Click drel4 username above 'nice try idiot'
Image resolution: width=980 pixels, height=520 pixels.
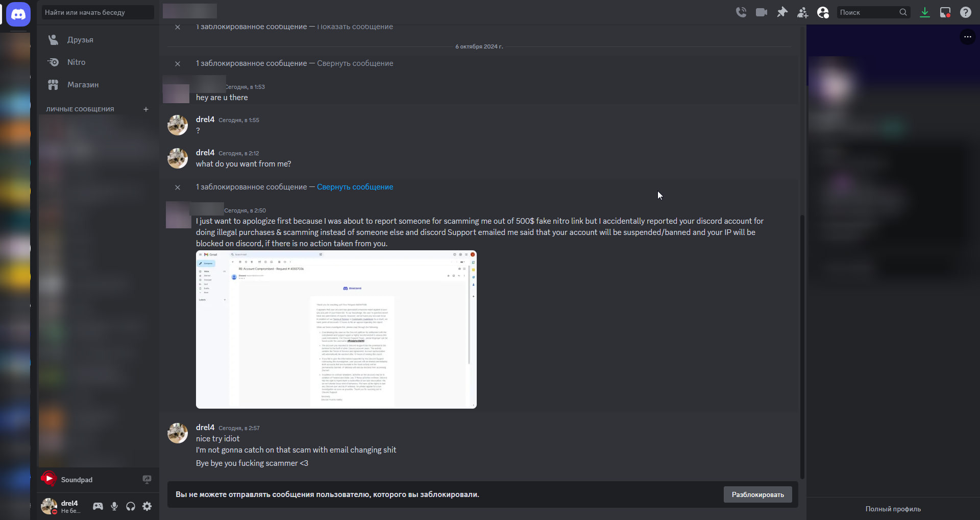pyautogui.click(x=205, y=427)
